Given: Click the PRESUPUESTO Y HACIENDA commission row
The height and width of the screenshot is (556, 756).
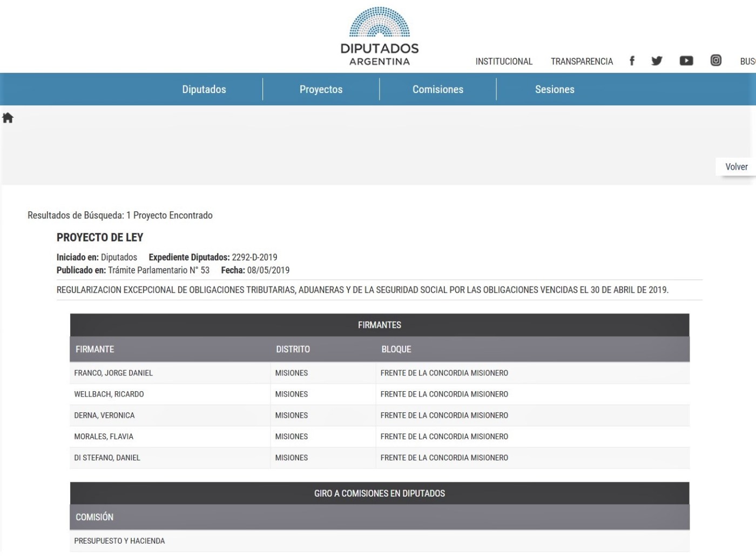Looking at the screenshot, I should [119, 540].
